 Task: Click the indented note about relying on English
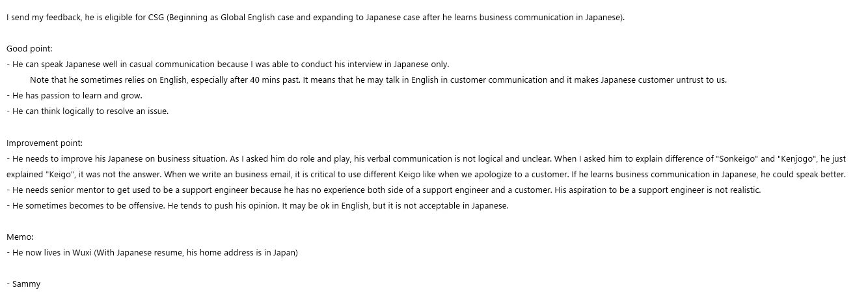point(377,80)
